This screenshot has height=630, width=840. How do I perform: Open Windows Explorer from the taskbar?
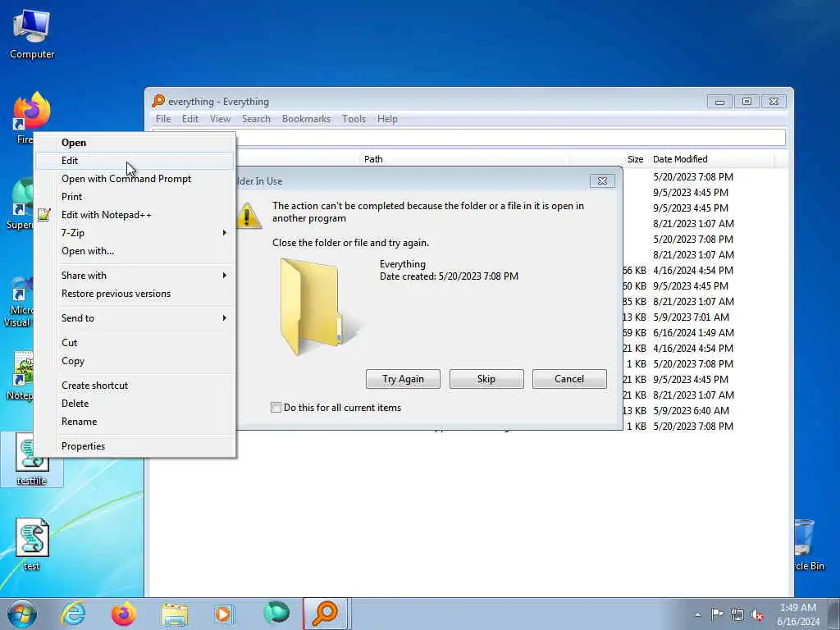click(x=175, y=614)
